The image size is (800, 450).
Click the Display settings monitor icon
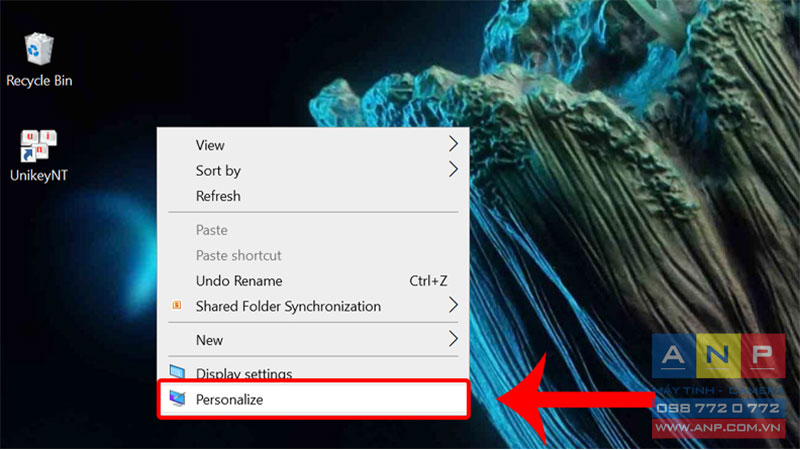(x=177, y=372)
